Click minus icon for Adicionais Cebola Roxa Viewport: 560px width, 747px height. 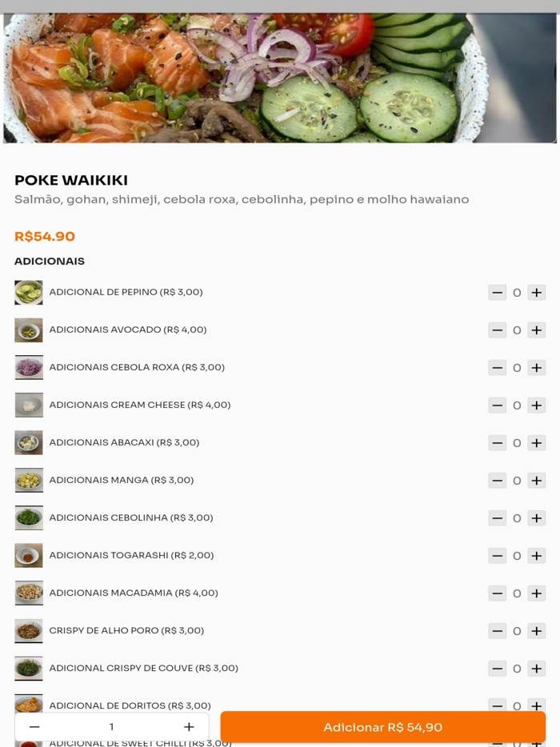click(x=497, y=368)
